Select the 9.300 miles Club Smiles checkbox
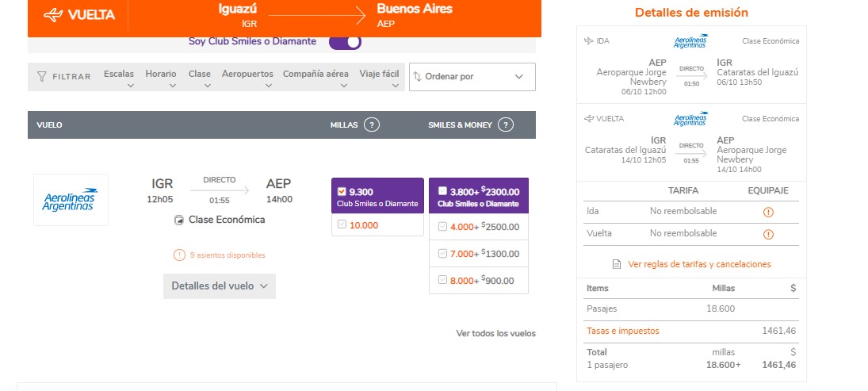 [x=342, y=191]
